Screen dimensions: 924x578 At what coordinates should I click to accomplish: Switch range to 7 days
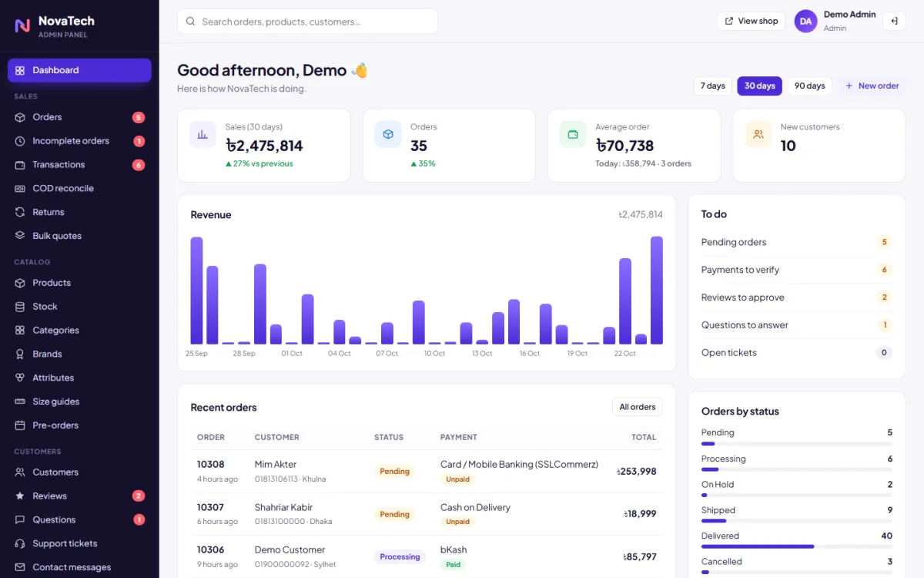712,86
